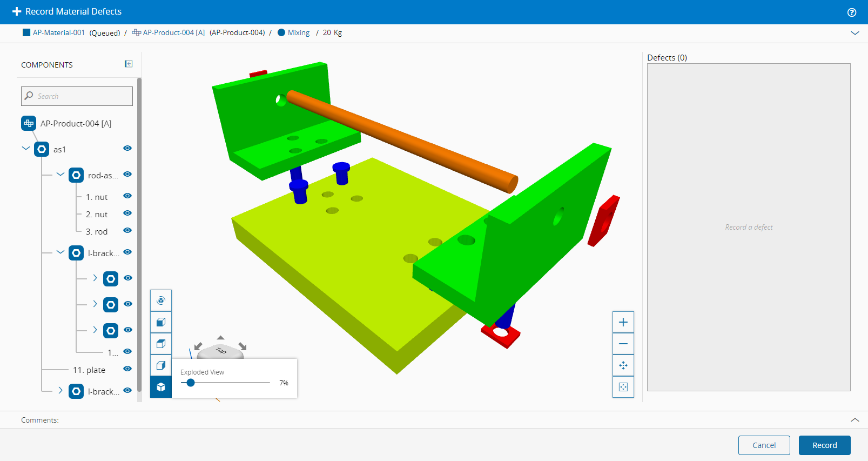Fit the model to the view
Image resolution: width=868 pixels, height=461 pixels.
point(623,387)
